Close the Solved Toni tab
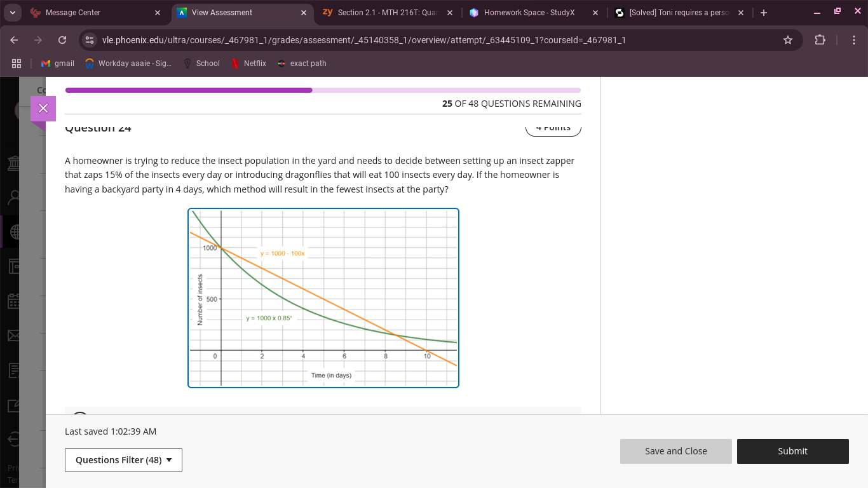 pos(741,13)
